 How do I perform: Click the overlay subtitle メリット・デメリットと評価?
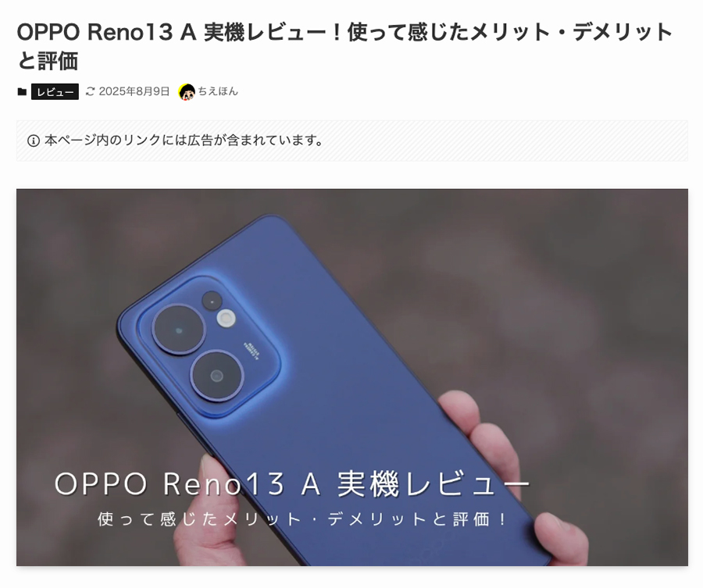[303, 519]
